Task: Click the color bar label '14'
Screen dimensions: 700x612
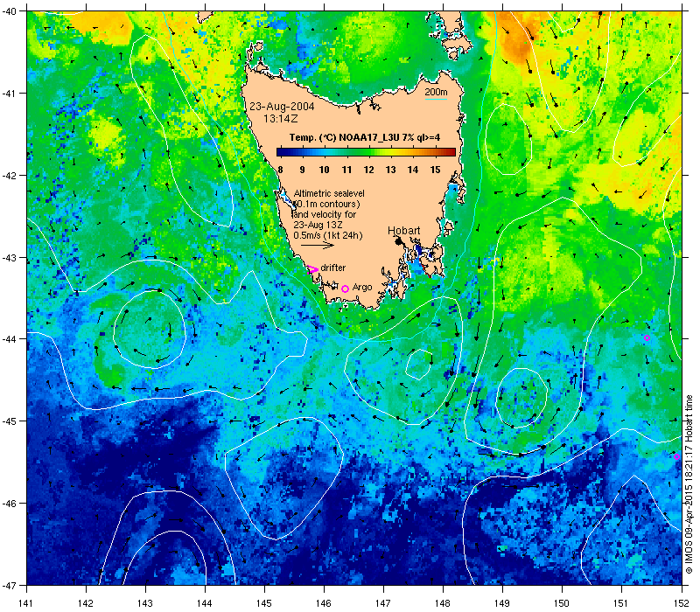Action: (413, 170)
